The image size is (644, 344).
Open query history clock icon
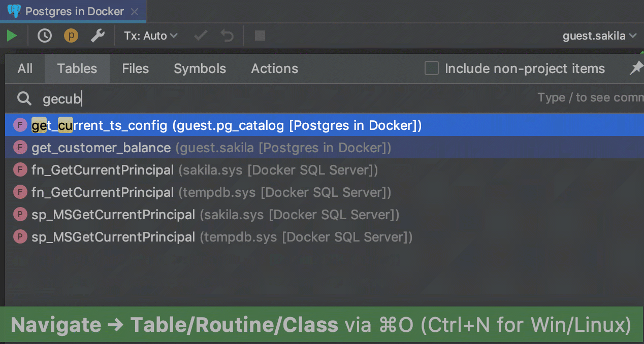click(45, 36)
